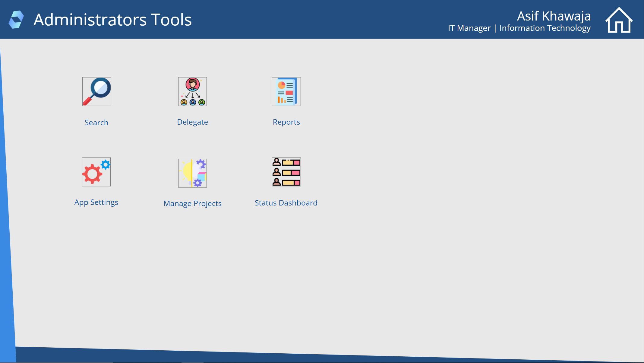Click the app logo in header
This screenshot has width=644, height=363.
click(16, 20)
